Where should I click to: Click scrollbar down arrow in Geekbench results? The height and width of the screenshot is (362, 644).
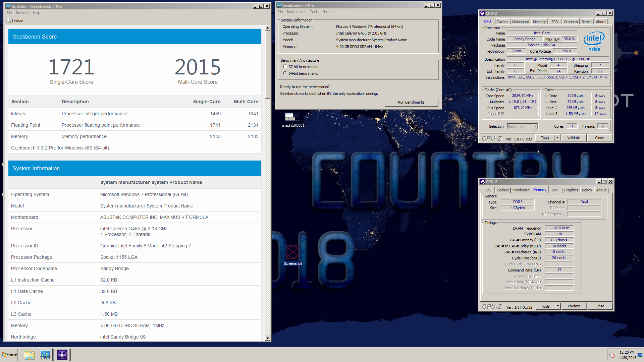click(x=267, y=338)
